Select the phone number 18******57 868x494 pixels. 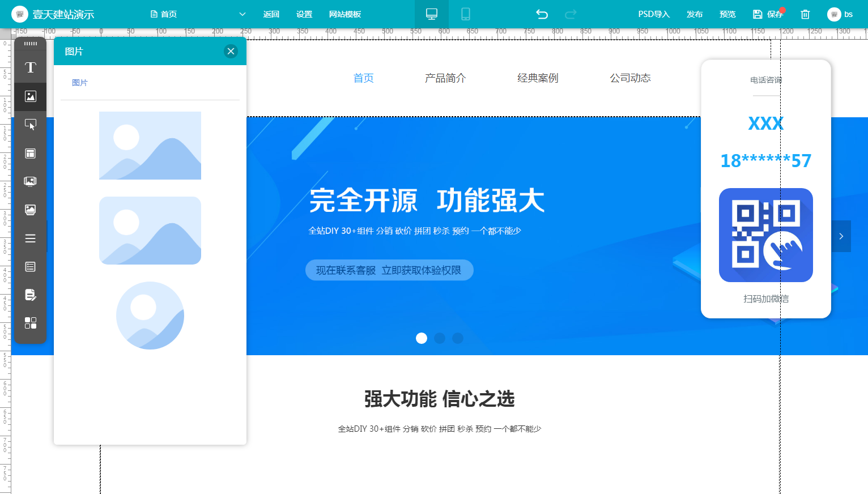(766, 161)
